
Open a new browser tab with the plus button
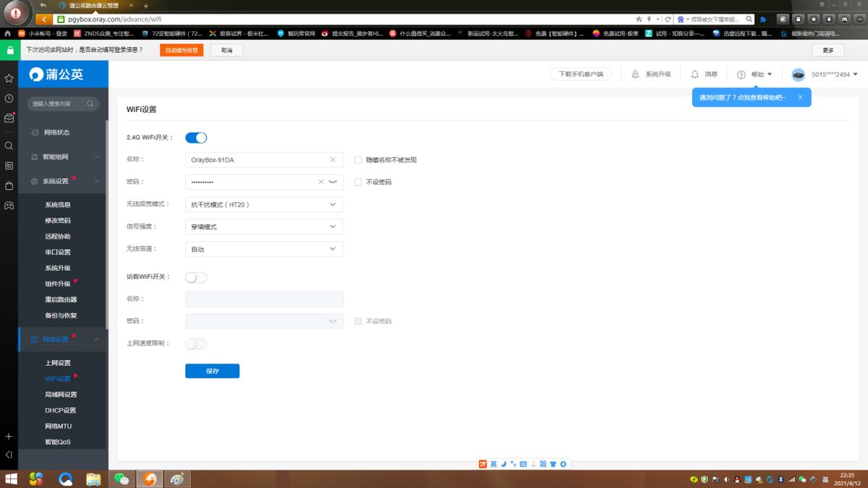tap(145, 6)
